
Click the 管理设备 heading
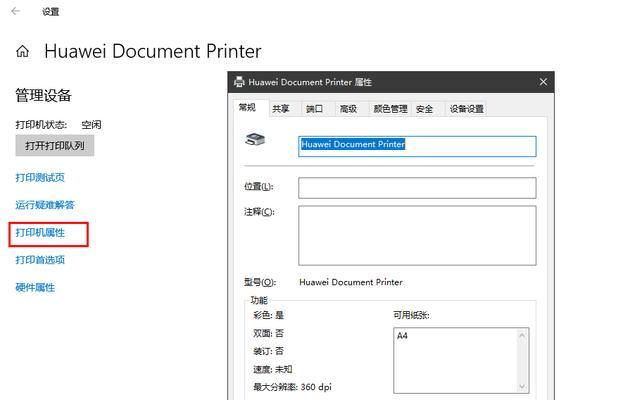43,95
